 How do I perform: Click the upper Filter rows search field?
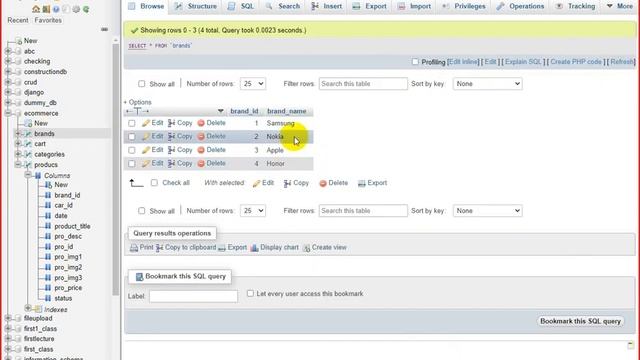tap(363, 84)
